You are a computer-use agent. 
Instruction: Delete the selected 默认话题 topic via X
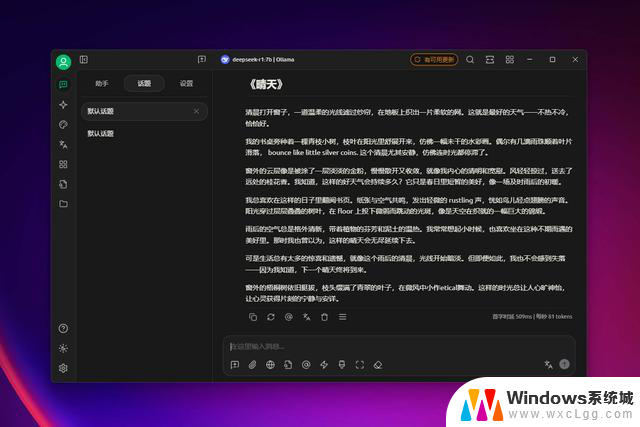coord(196,111)
